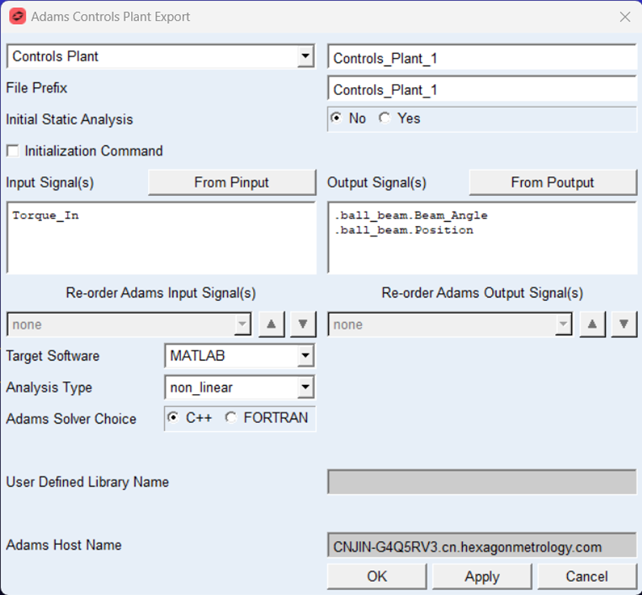Select Yes for Initial Static Analysis

385,119
